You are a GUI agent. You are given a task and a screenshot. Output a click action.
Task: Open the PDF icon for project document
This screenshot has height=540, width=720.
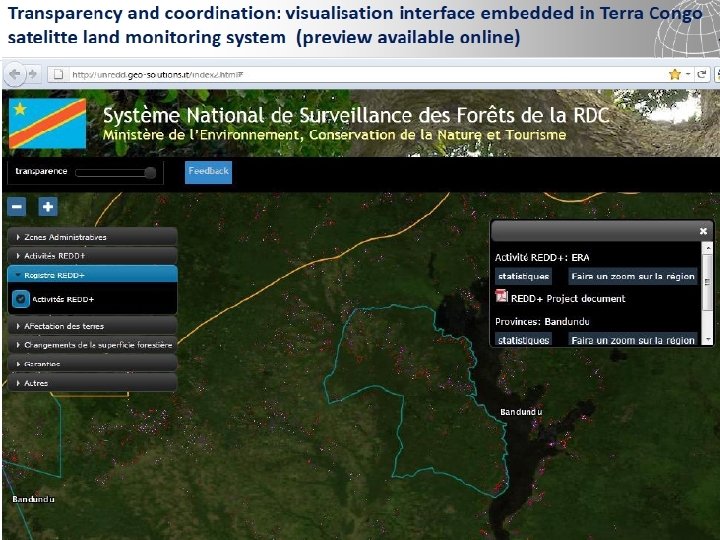[x=501, y=296]
